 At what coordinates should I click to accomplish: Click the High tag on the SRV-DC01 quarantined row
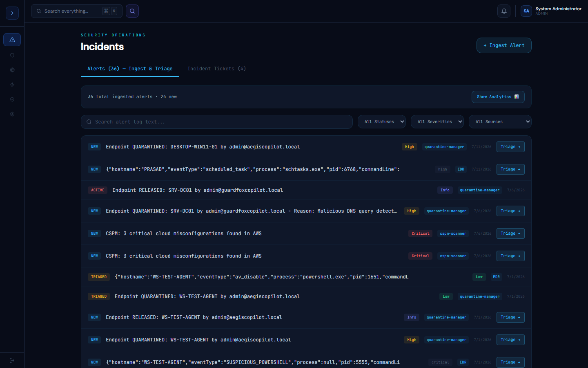[x=412, y=211]
